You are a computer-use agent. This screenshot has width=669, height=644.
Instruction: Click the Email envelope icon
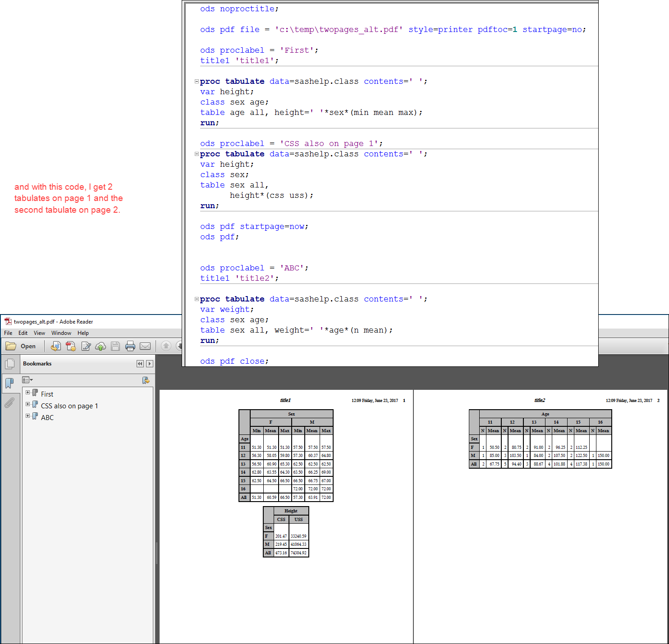(x=145, y=346)
